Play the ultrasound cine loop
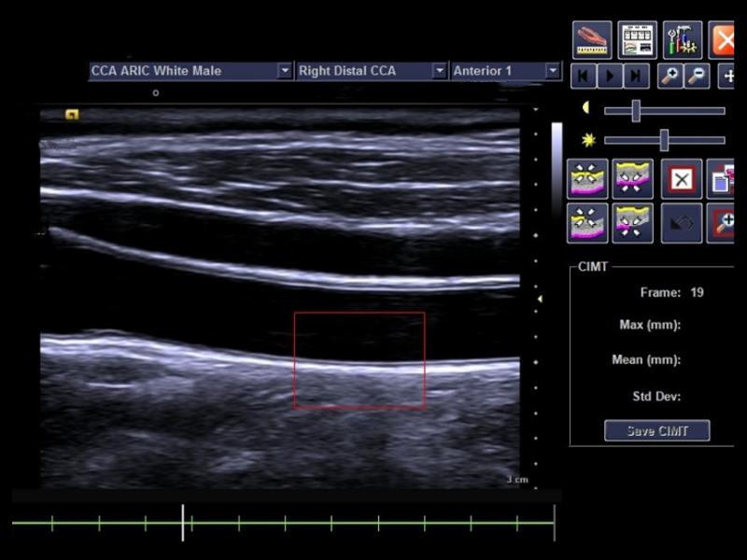Viewport: 747px width, 560px height. click(610, 77)
